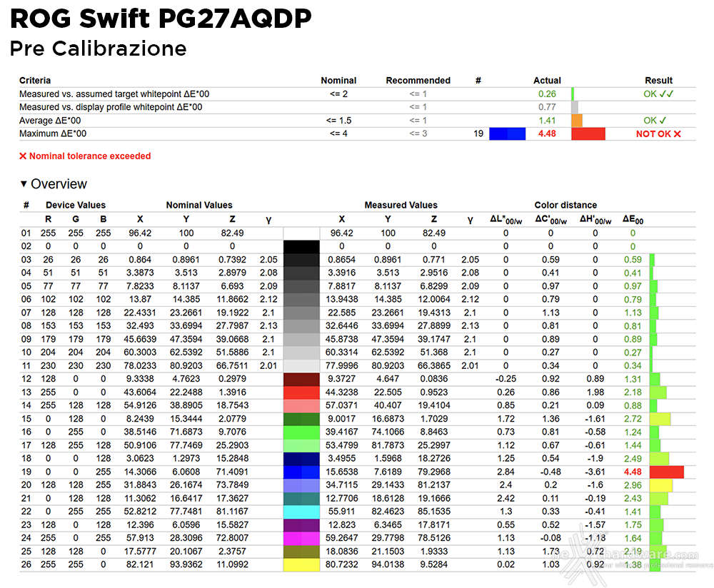Click the blue swatch in Maximum ΔE*00 row
The width and height of the screenshot is (714, 588).
507,134
